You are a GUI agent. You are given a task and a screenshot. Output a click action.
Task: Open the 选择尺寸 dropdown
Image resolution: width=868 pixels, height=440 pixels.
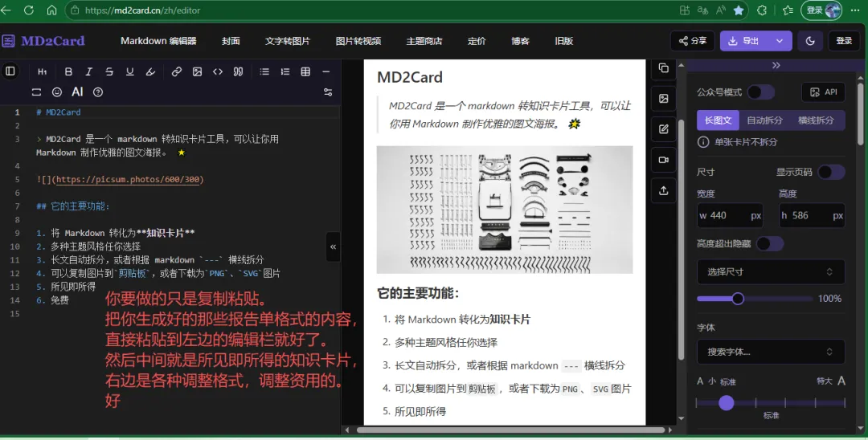click(771, 272)
